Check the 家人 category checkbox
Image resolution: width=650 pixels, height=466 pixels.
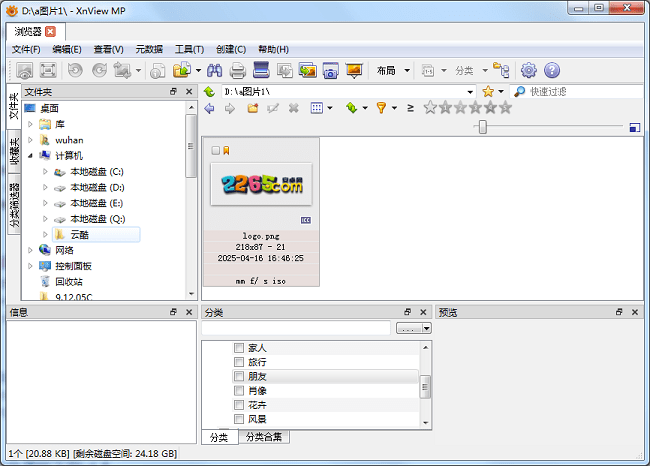click(239, 347)
